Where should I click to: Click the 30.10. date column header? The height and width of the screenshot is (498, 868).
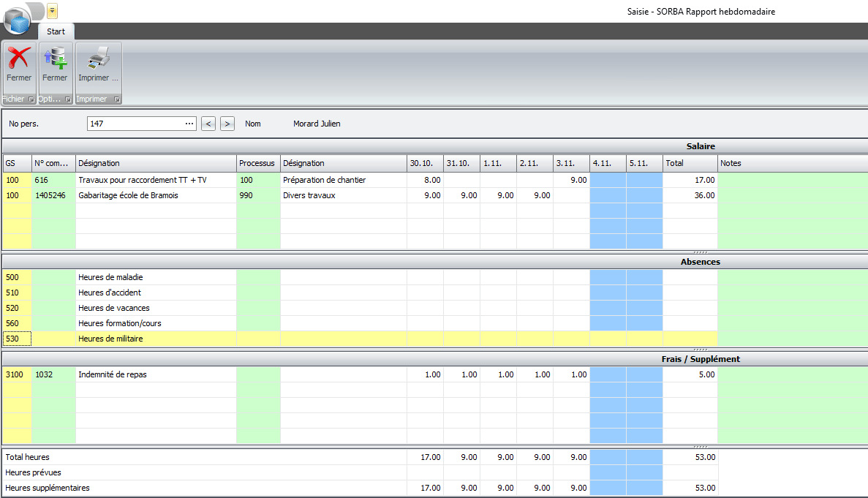[x=425, y=163]
